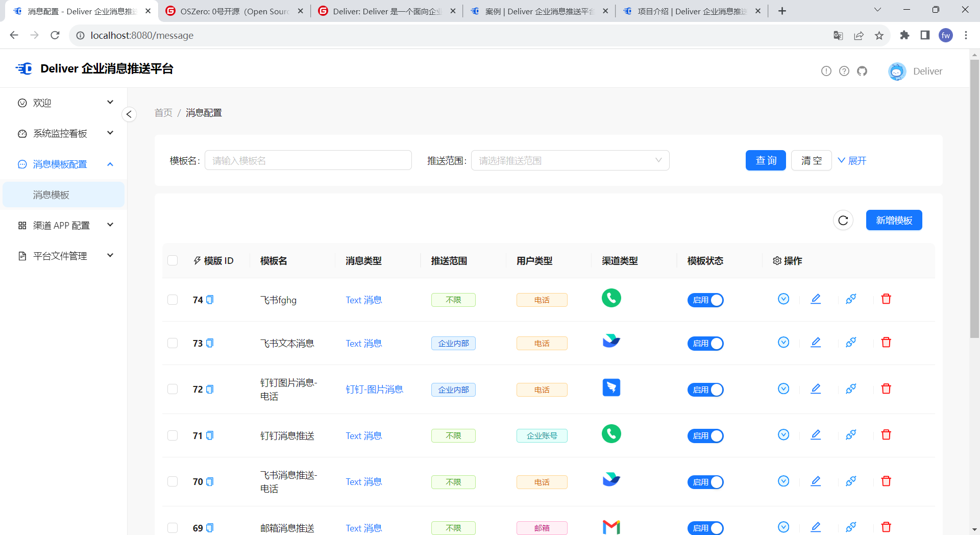Click the 查询 search button
This screenshot has height=535, width=980.
point(766,160)
